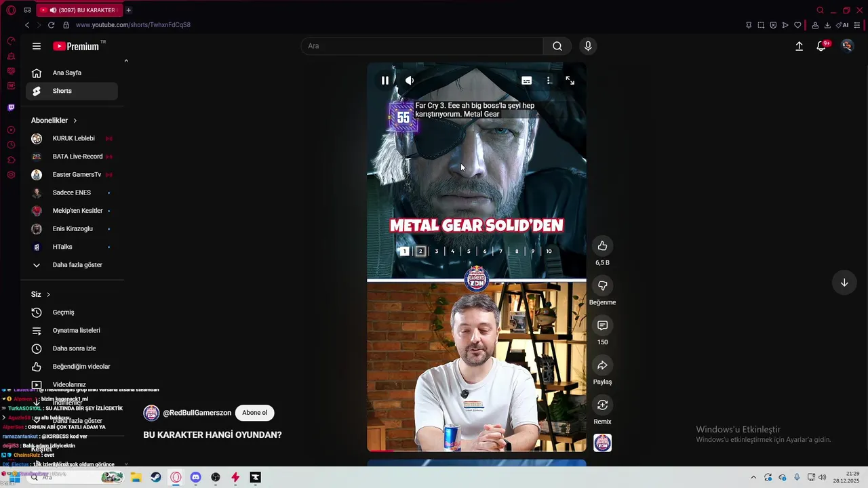This screenshot has height=488, width=868.
Task: Open Mekip'ten Kesitler channel
Action: pyautogui.click(x=72, y=211)
